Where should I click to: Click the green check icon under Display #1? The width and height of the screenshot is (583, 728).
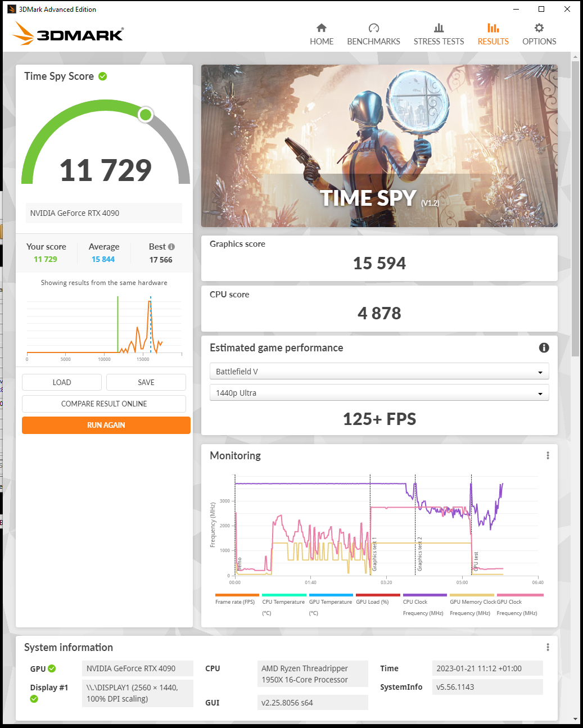click(34, 699)
